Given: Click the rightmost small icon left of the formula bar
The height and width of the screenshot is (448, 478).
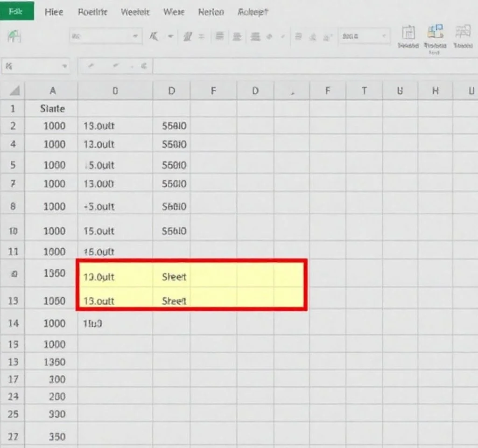Looking at the screenshot, I should pyautogui.click(x=144, y=66).
